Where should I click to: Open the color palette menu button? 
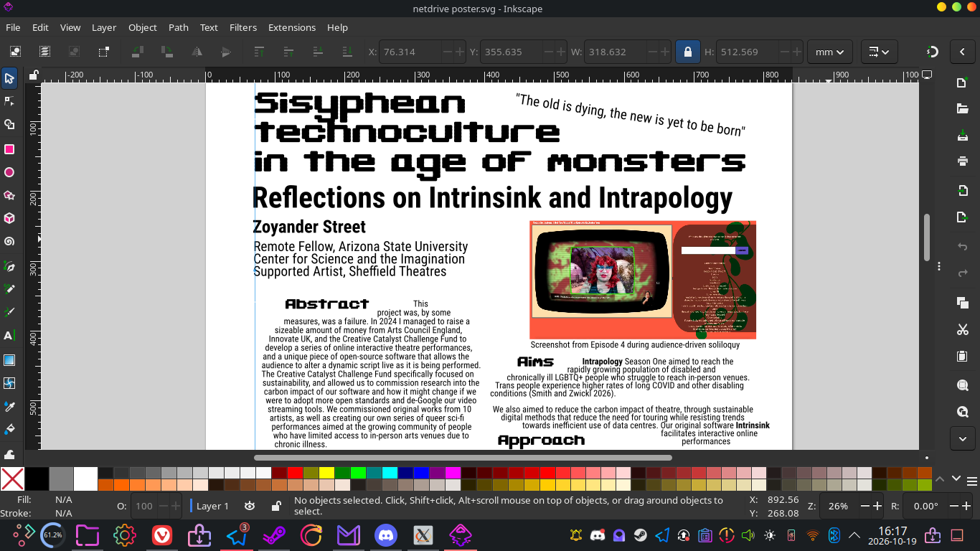pyautogui.click(x=971, y=481)
